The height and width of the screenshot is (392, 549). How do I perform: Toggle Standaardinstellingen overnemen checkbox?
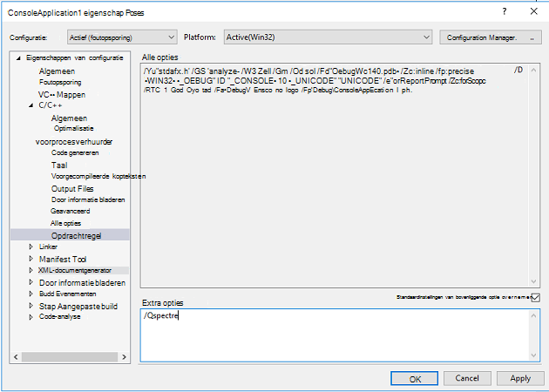point(535,298)
